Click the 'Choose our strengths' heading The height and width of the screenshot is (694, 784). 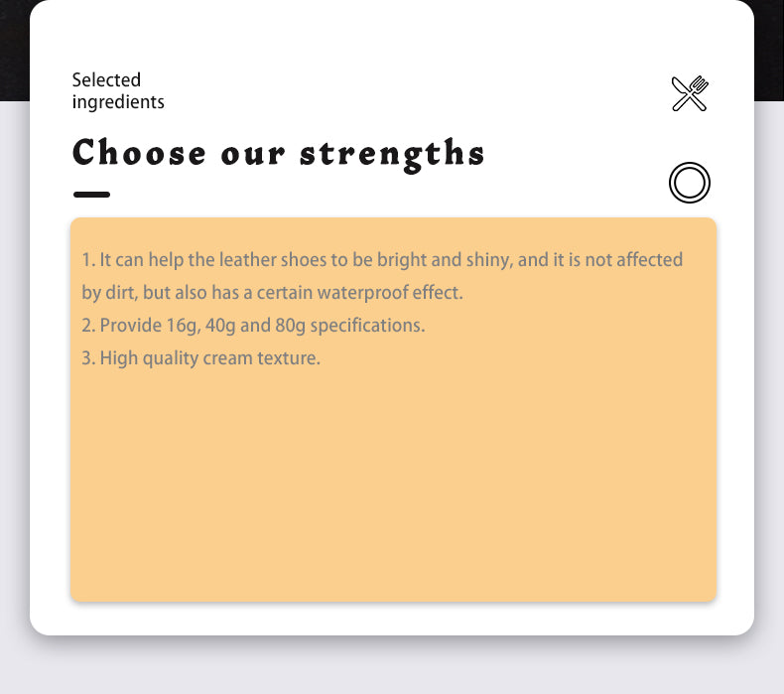(279, 154)
